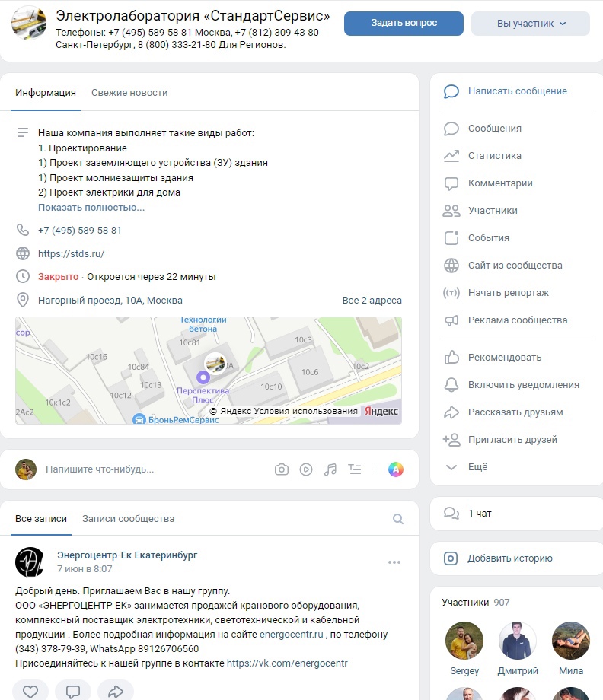
Task: Click the 'События' calendar icon
Action: (x=451, y=238)
